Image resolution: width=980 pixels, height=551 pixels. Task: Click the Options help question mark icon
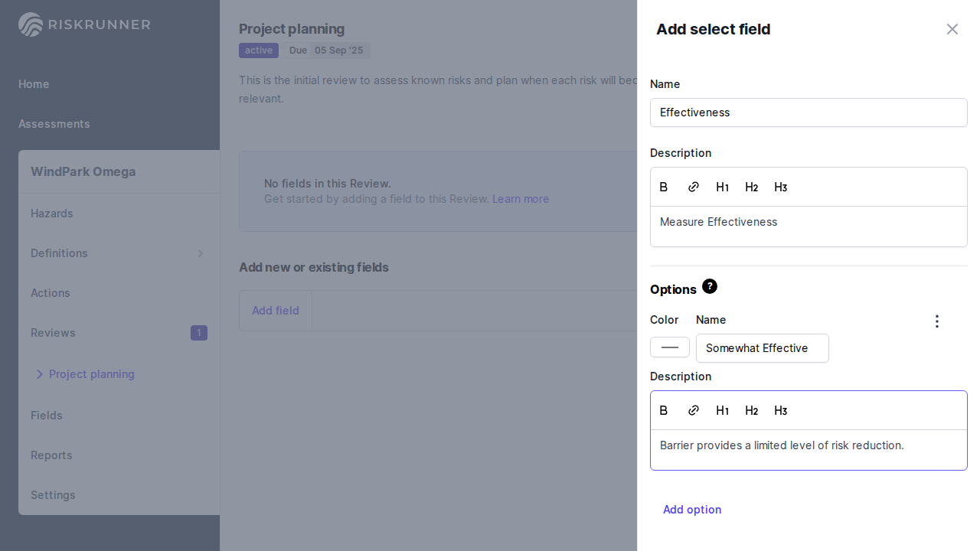pos(710,287)
